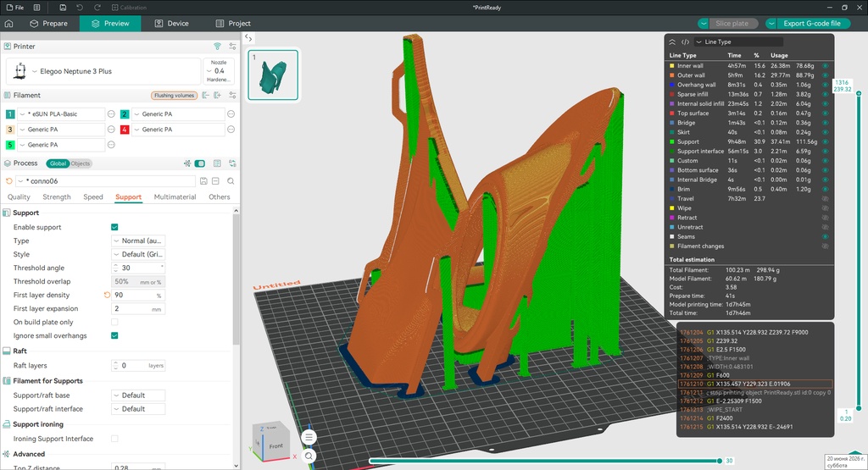This screenshot has width=868, height=470.
Task: Open the Line Type view dropdown
Action: (738, 41)
